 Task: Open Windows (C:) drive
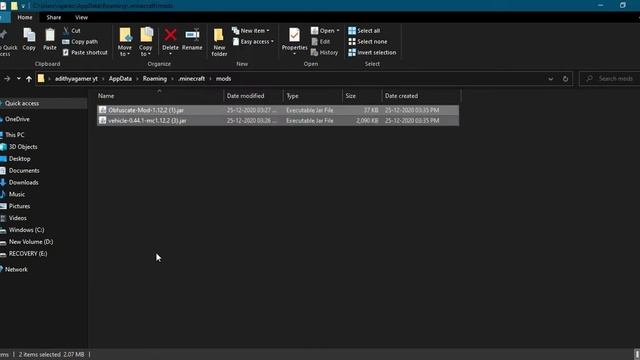(27, 230)
